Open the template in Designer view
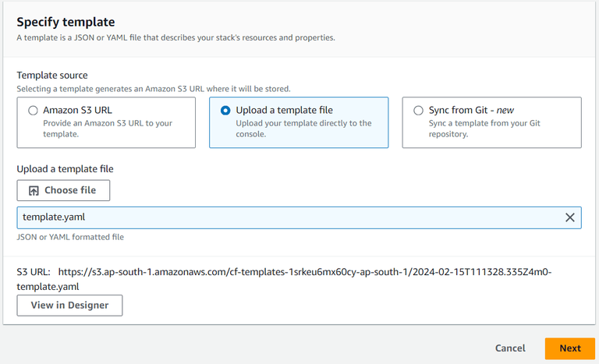 [69, 306]
